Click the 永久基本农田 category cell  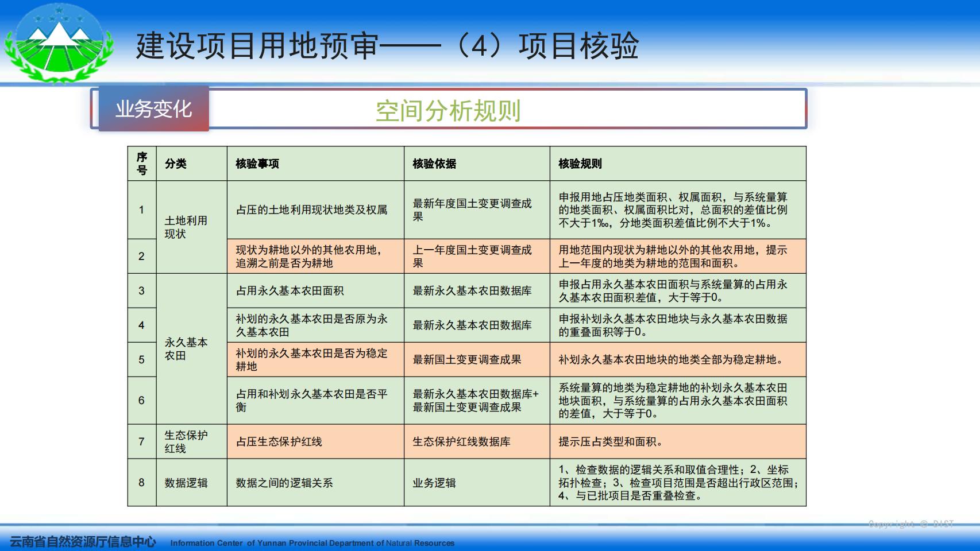tap(191, 349)
